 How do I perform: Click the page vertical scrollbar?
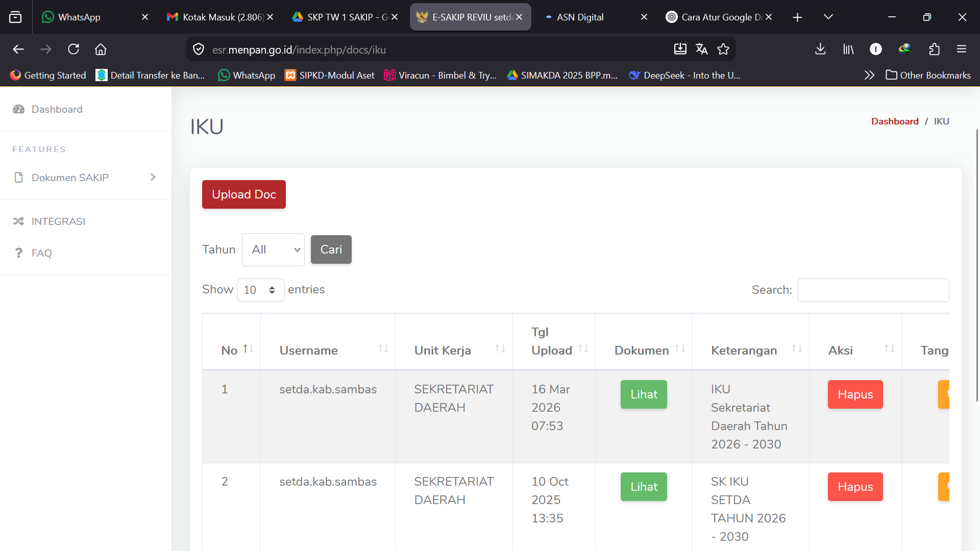click(x=977, y=265)
